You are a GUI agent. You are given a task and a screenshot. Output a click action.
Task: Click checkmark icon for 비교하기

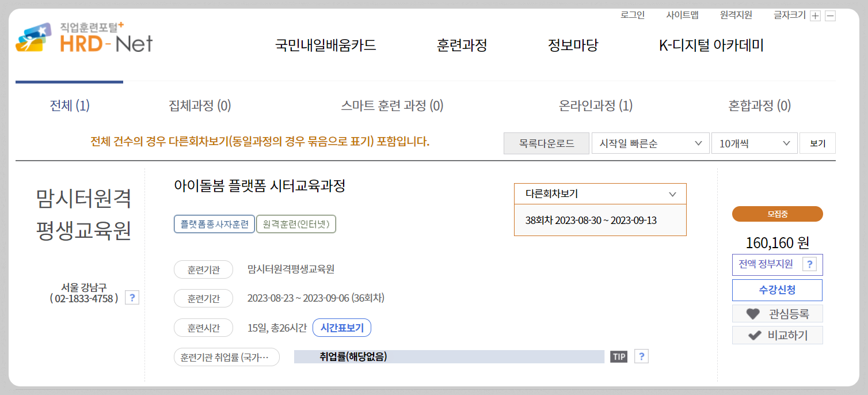pos(755,335)
